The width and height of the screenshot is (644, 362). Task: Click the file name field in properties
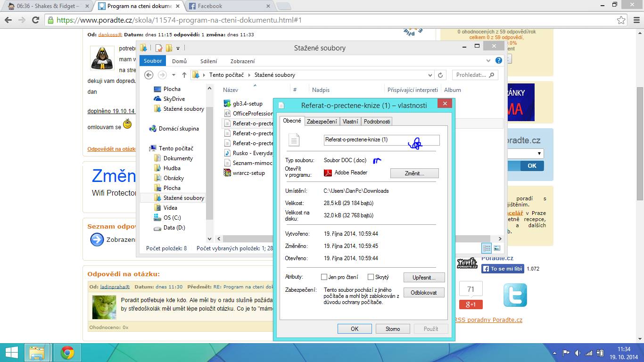pos(382,140)
